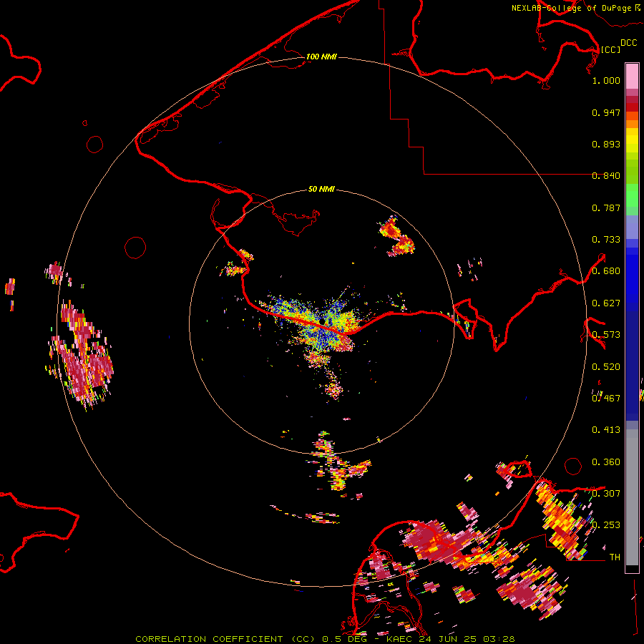The image size is (644, 644).
Task: Select the 0.680 legend value
Action: coord(606,271)
